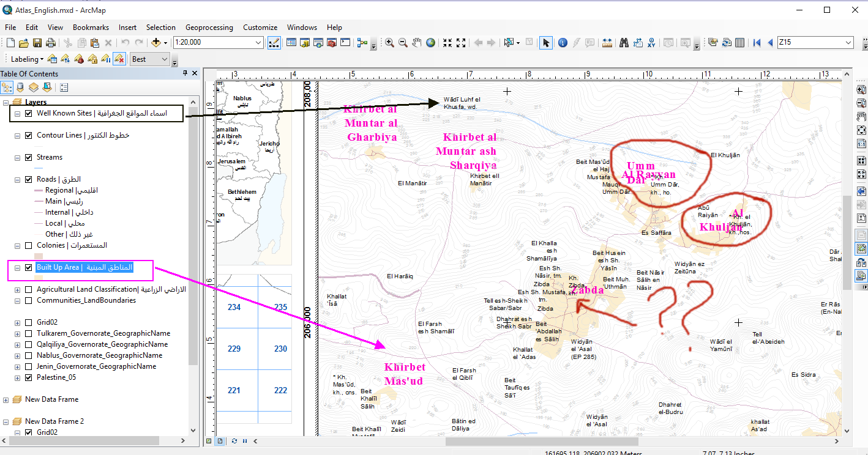Enable the Colonies layer checkbox
The width and height of the screenshot is (868, 455).
coord(29,245)
